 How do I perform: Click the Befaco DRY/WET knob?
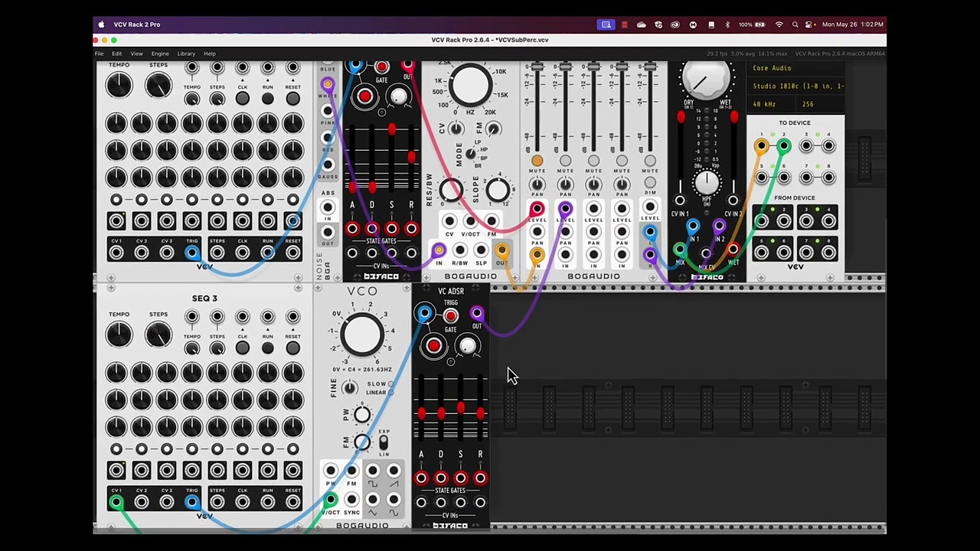click(706, 77)
